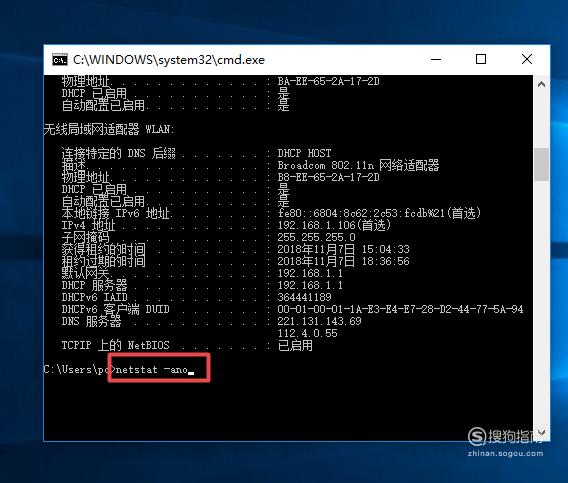568x483 pixels.
Task: Click the C:\Users\pc prompt text
Action: [x=76, y=370]
